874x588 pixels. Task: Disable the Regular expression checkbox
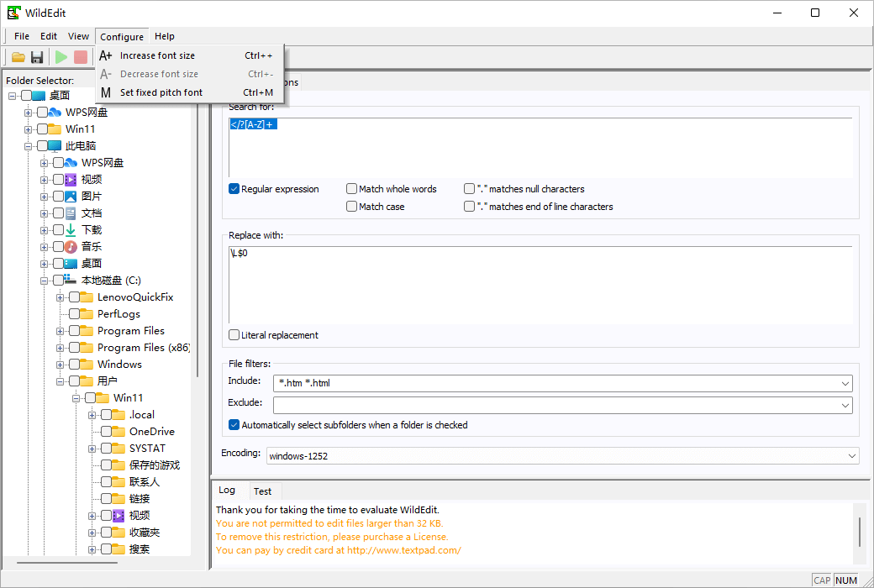(234, 189)
